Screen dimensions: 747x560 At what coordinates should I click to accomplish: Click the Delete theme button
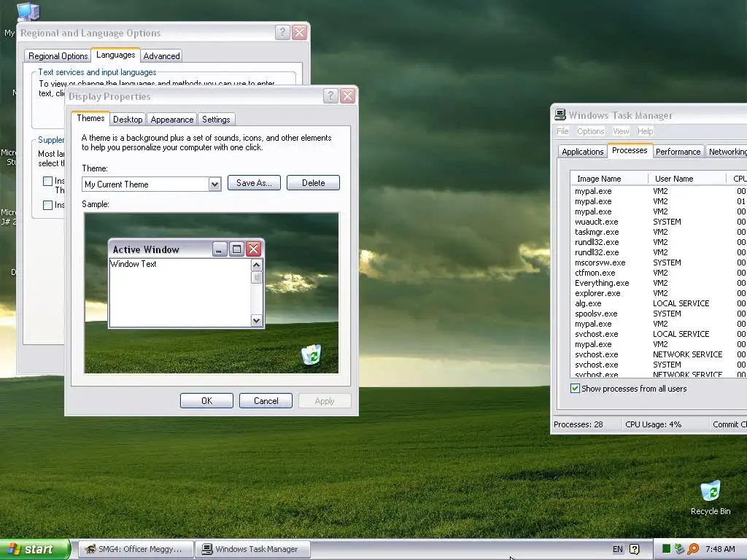pyautogui.click(x=313, y=183)
